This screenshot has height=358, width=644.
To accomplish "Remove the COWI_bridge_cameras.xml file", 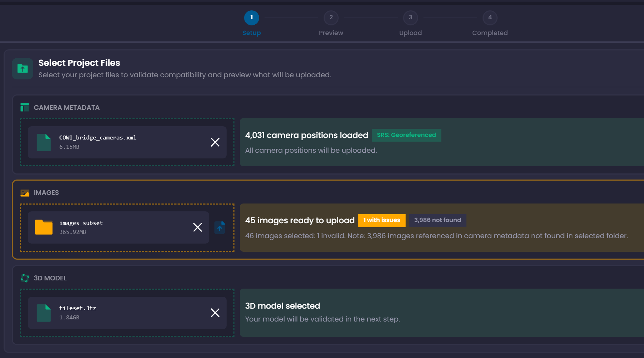I will point(215,142).
